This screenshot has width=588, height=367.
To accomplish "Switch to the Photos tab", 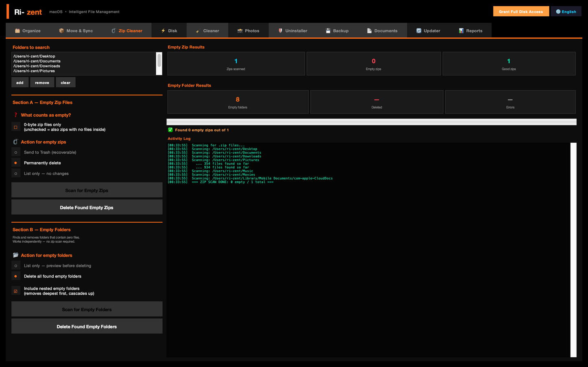I will tap(248, 30).
